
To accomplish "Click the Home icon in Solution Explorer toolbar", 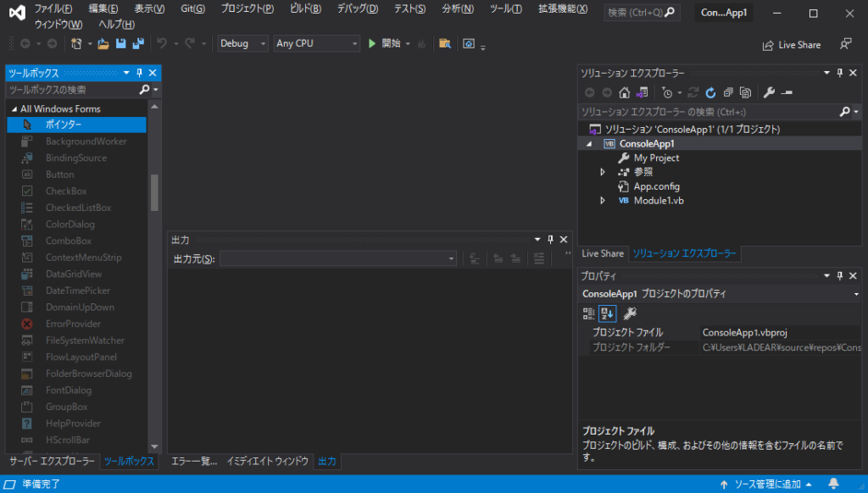I will point(624,91).
